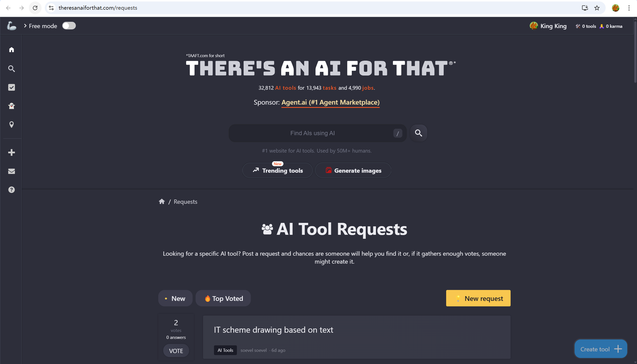Click the question mark help icon
Screen dimensions: 637x364
(x=11, y=190)
